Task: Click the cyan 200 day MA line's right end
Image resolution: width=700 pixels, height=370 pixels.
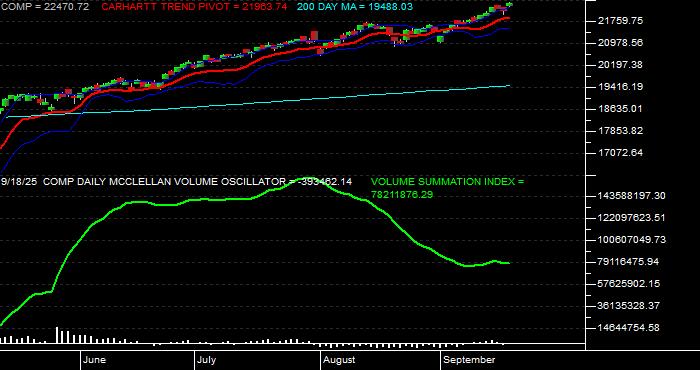Action: click(509, 85)
